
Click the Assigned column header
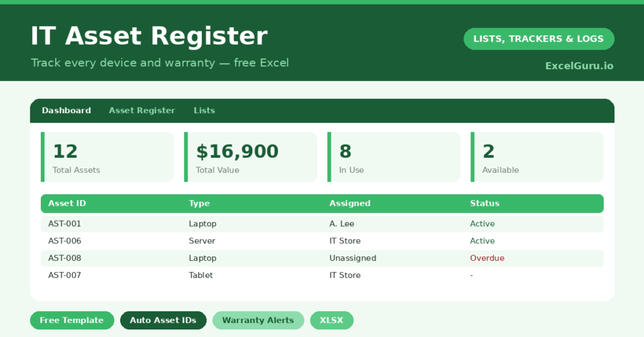tap(350, 203)
